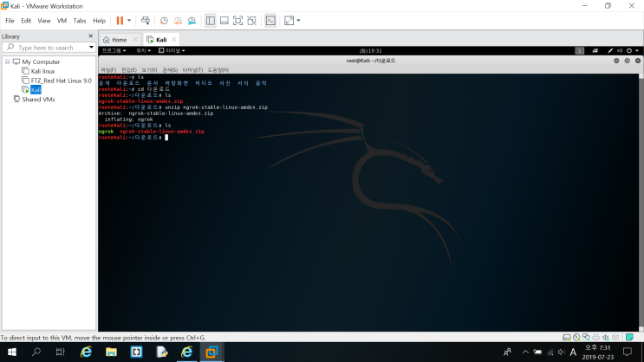Open the Kali Places (위치) menu

143,50
